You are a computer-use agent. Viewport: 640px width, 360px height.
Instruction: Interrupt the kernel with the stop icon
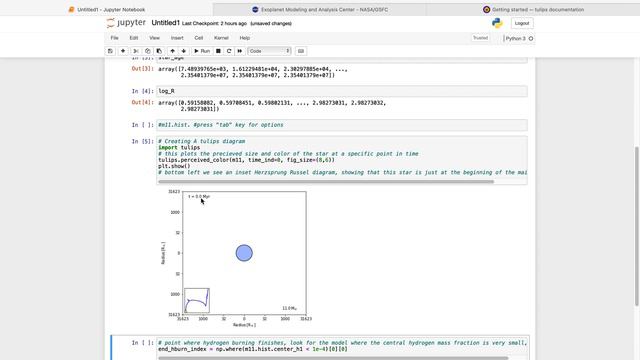click(x=218, y=51)
